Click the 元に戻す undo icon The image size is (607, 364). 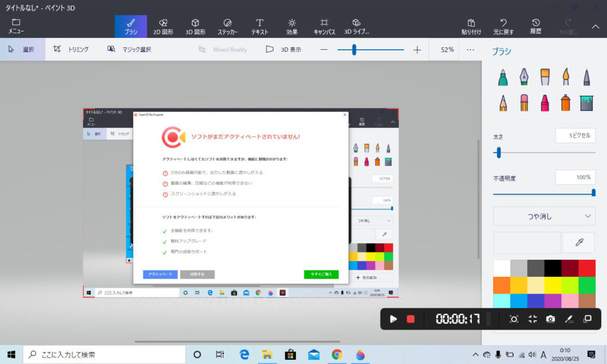pyautogui.click(x=503, y=26)
